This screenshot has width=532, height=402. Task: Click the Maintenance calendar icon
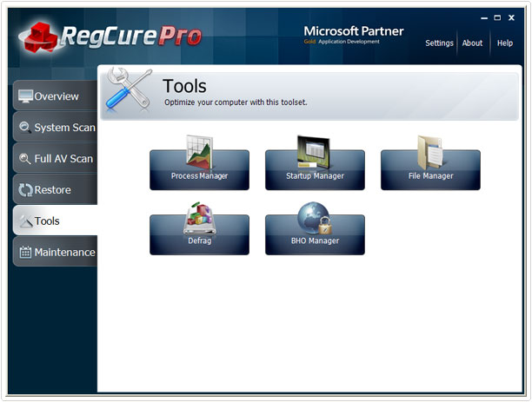tap(25, 252)
